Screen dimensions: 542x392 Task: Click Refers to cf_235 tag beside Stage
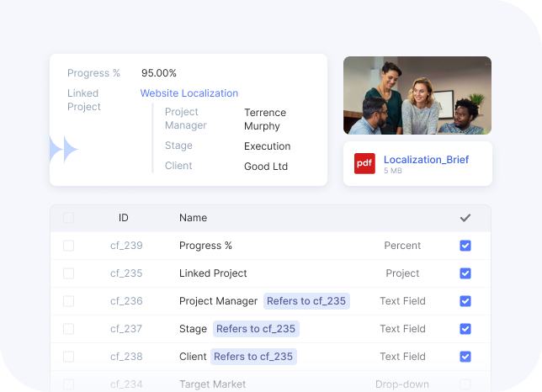click(x=256, y=329)
